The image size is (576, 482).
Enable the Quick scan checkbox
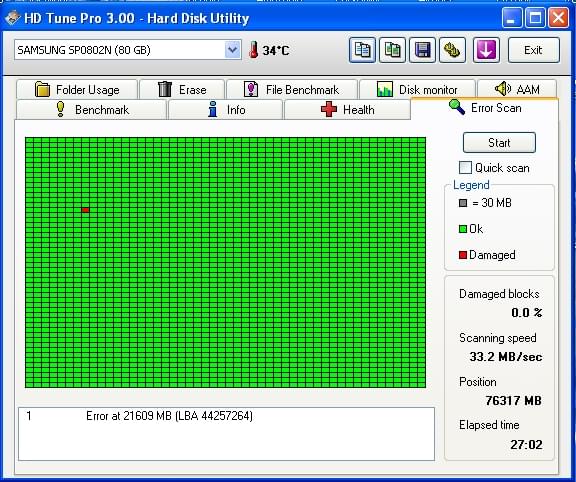465,168
